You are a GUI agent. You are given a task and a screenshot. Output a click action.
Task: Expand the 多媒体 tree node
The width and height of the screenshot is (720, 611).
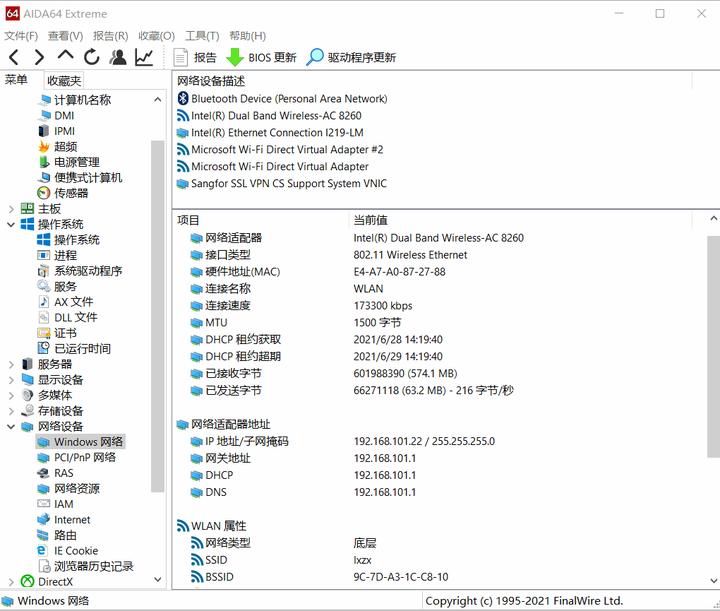click(x=11, y=395)
